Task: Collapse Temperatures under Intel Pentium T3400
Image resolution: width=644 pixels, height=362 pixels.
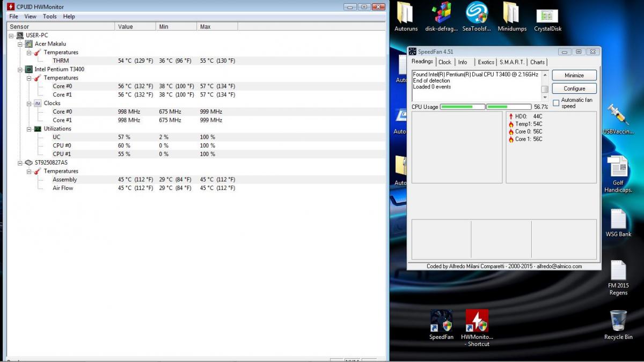Action: [x=29, y=78]
